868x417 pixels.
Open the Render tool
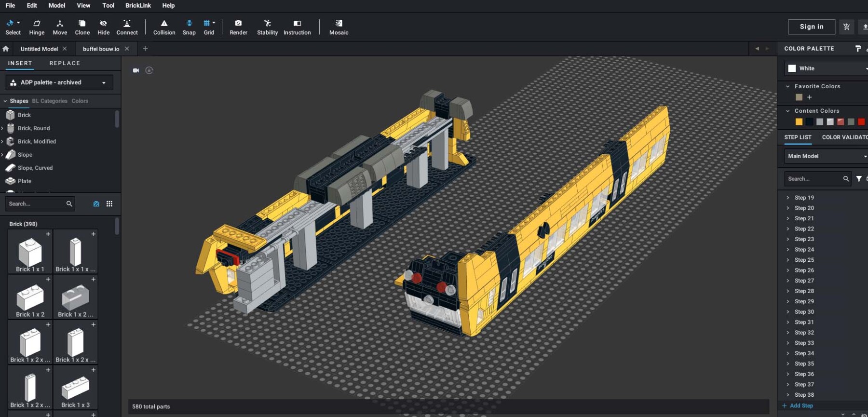(x=238, y=27)
